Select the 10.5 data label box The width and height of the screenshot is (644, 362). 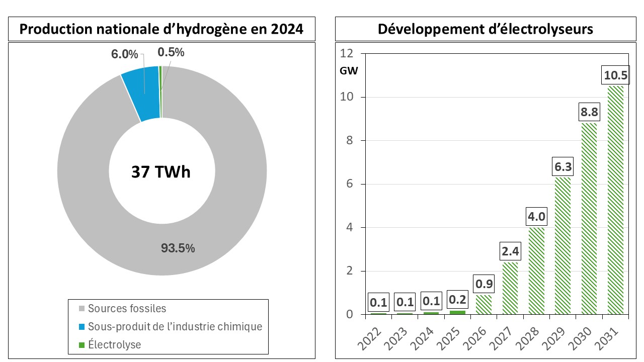pos(615,75)
